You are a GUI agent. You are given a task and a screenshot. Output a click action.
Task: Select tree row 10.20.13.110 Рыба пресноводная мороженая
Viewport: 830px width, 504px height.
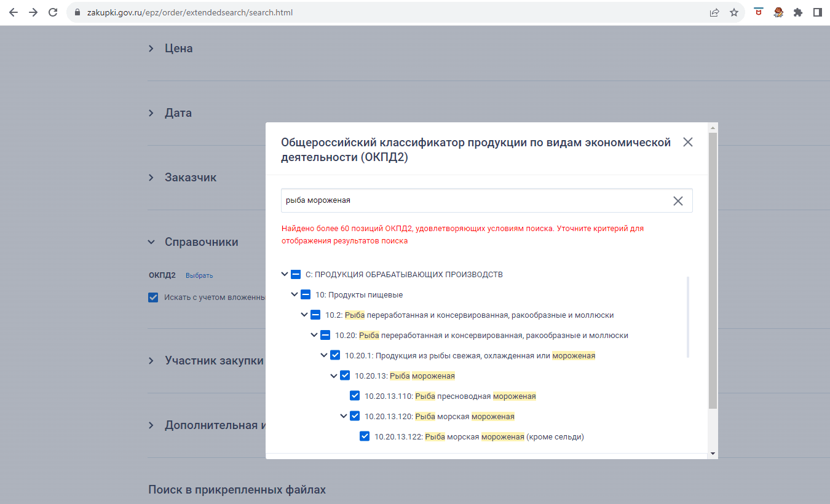coord(450,396)
